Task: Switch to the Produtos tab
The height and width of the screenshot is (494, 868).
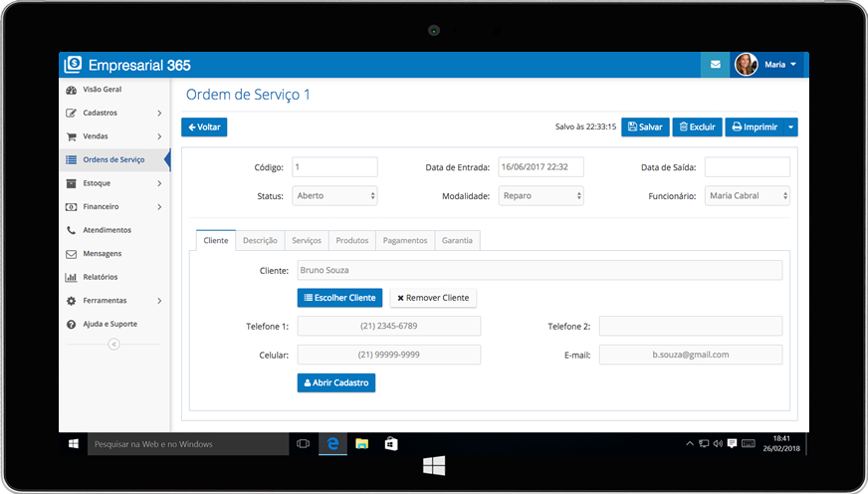Action: pyautogui.click(x=352, y=240)
